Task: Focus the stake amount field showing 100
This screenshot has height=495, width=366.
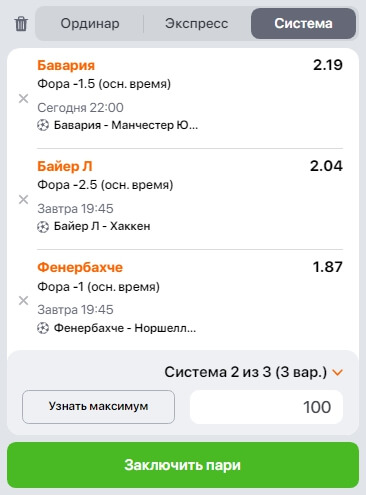Action: (x=266, y=407)
